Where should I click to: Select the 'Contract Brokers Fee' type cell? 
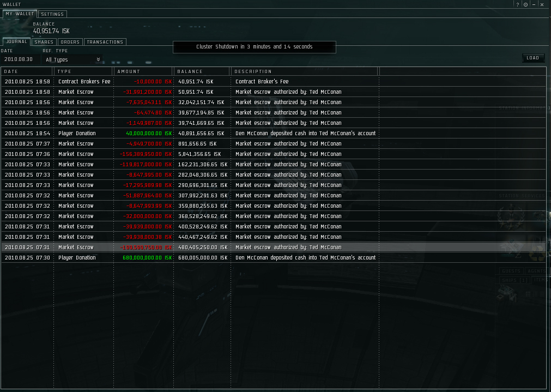84,82
